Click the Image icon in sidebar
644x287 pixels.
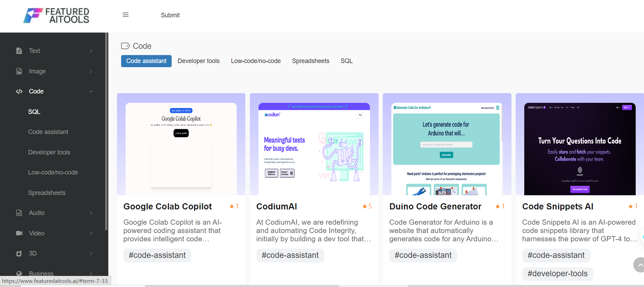pos(19,71)
